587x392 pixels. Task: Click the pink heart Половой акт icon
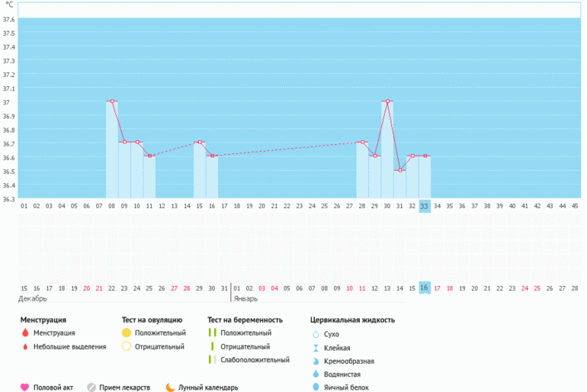[24, 387]
